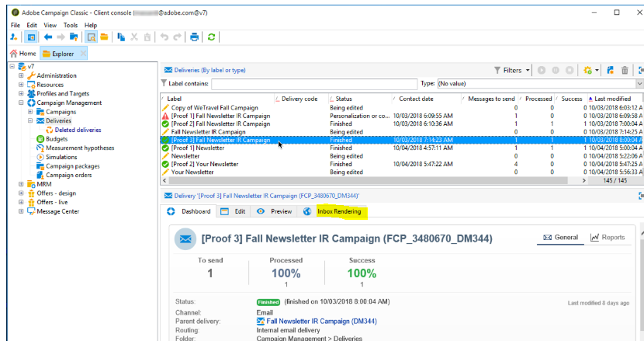Open the Budgets folder icon
This screenshot has height=341, width=644.
pos(40,139)
